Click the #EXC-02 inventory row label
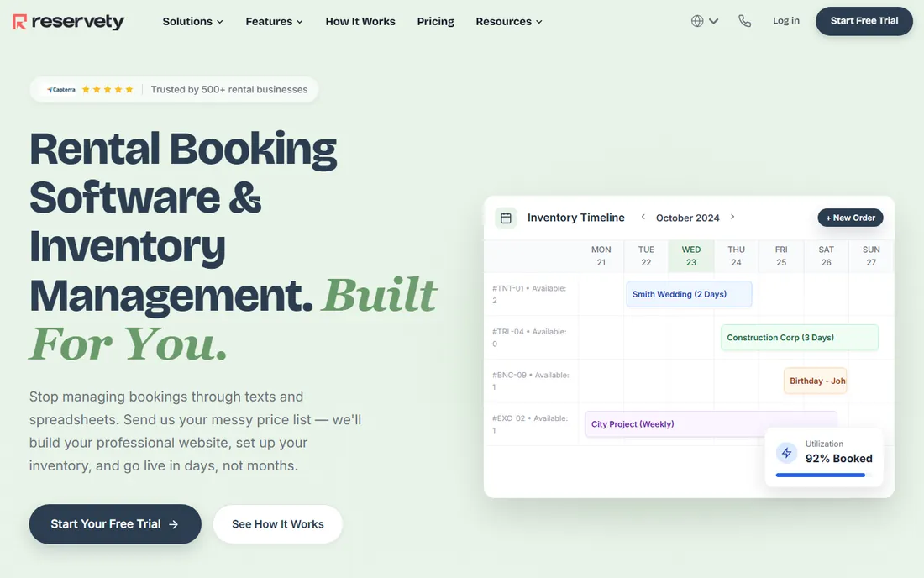The height and width of the screenshot is (578, 924). pyautogui.click(x=530, y=424)
